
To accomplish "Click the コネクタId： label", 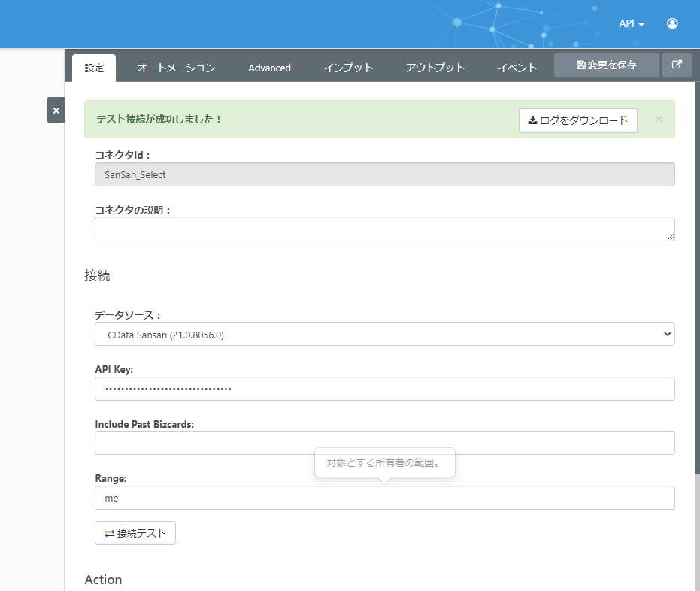I will [123, 156].
